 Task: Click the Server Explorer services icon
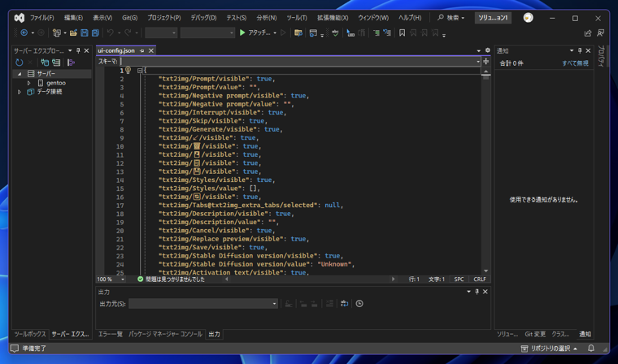pyautogui.click(x=71, y=63)
